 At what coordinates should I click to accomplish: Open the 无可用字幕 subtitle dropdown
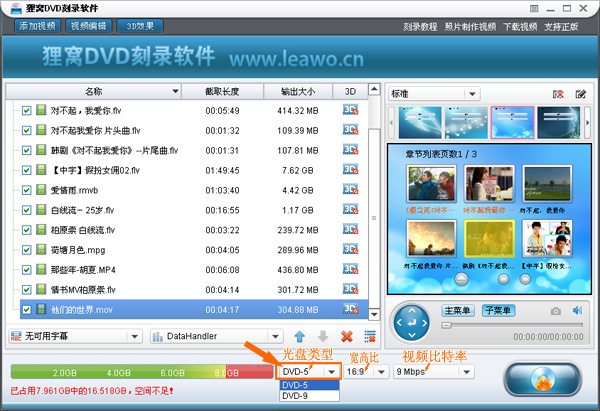pyautogui.click(x=75, y=336)
